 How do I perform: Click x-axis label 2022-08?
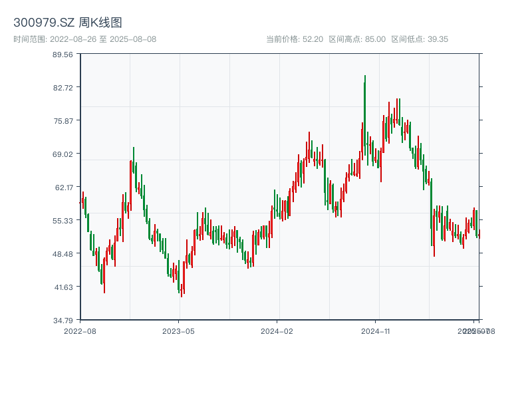(x=80, y=331)
